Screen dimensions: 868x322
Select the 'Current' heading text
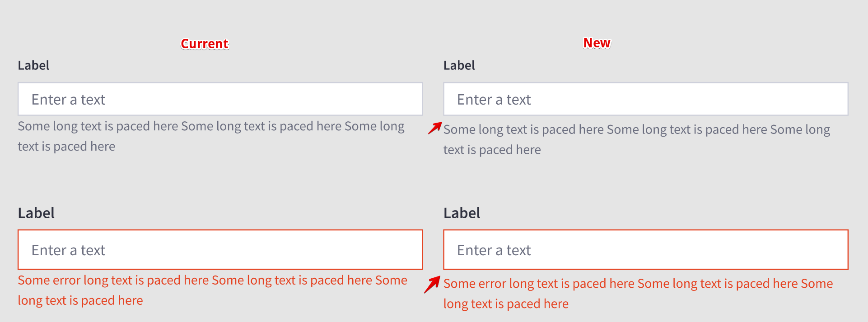coord(204,44)
